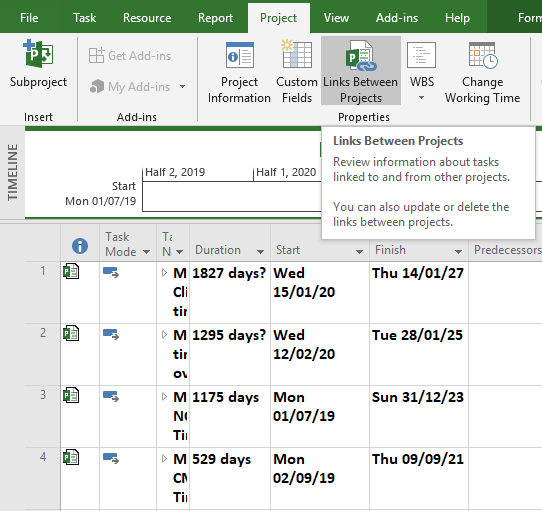Switch to the Resource tab
Screen dimensions: 542x511
(x=147, y=18)
